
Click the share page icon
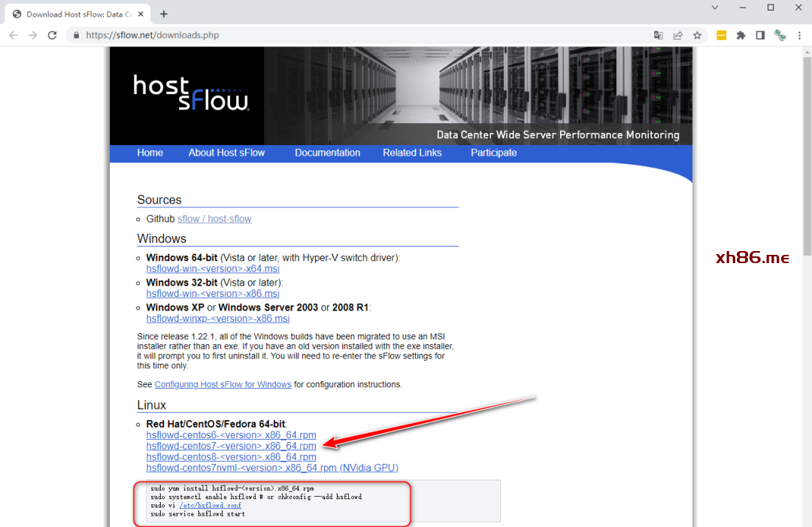678,35
